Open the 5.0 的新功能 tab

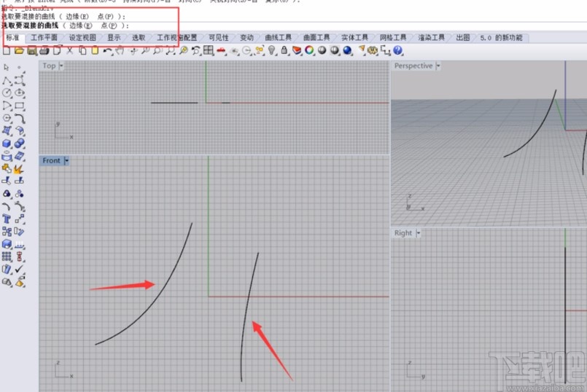tap(501, 38)
